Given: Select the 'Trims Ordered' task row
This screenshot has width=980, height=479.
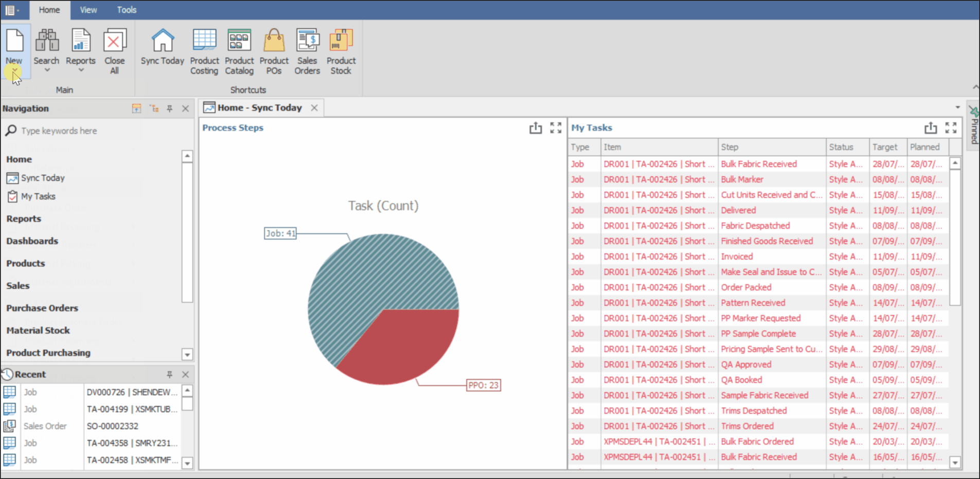Looking at the screenshot, I should (758, 426).
